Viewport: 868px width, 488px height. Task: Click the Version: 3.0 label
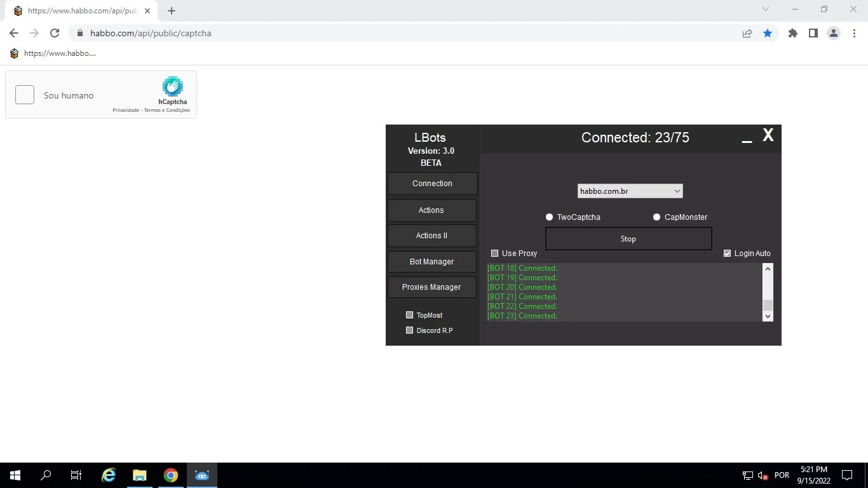coord(431,151)
